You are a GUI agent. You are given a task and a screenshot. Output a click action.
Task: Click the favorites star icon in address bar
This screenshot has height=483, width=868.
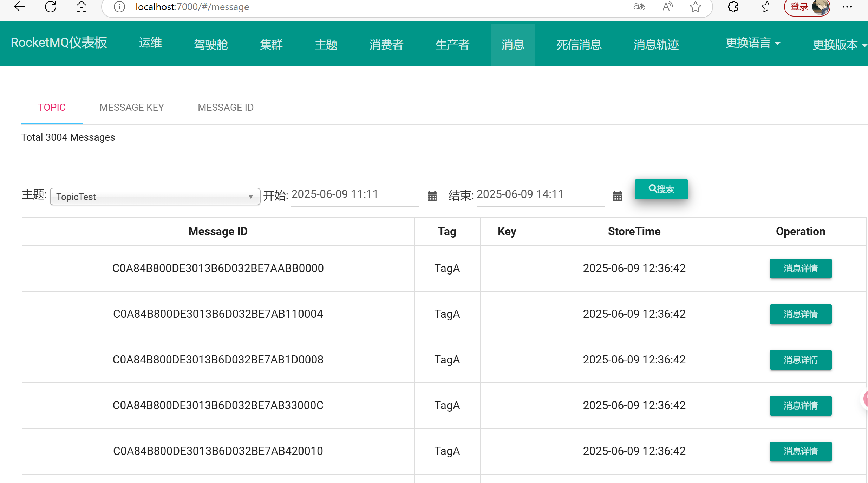coord(696,7)
